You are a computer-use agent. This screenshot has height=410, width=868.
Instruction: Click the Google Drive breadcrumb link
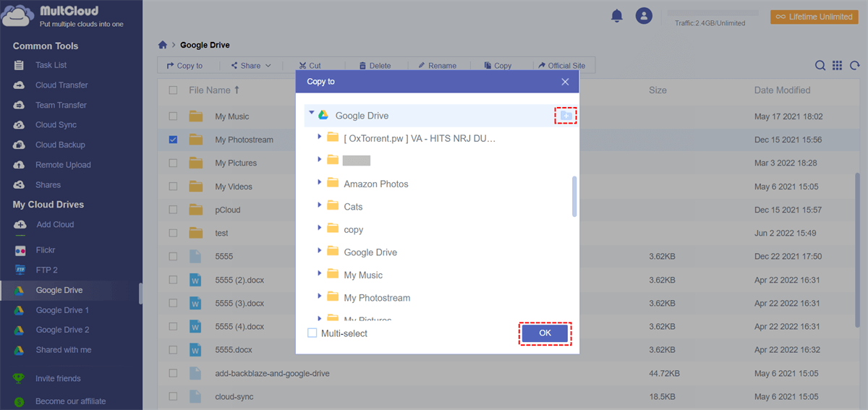[x=205, y=45]
